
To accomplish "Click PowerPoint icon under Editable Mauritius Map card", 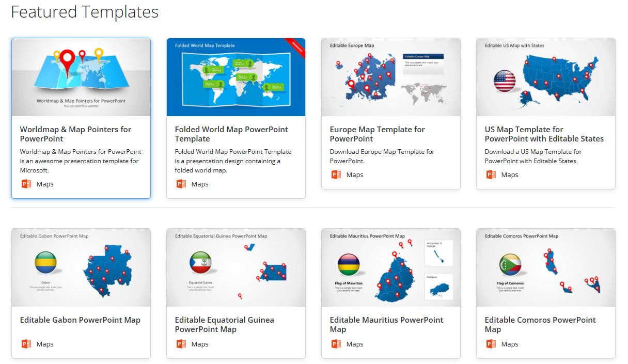I will [336, 344].
